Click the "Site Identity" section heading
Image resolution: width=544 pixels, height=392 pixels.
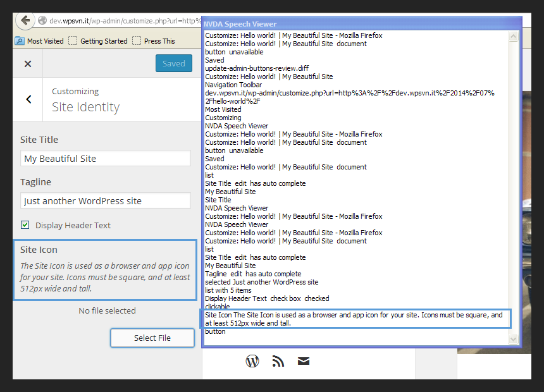[x=85, y=107]
